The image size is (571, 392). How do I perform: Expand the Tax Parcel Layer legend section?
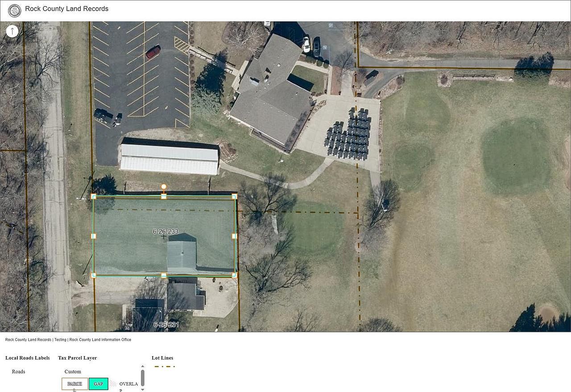(x=76, y=358)
